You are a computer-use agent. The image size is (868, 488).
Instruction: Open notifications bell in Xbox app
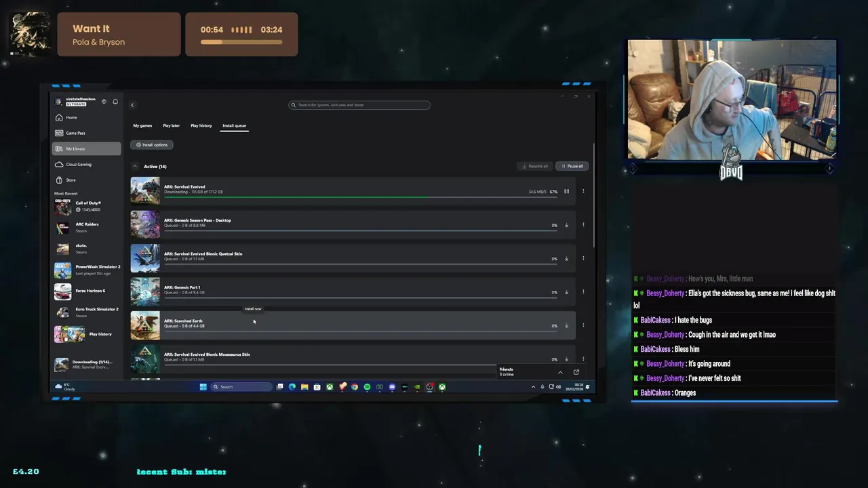(x=115, y=102)
